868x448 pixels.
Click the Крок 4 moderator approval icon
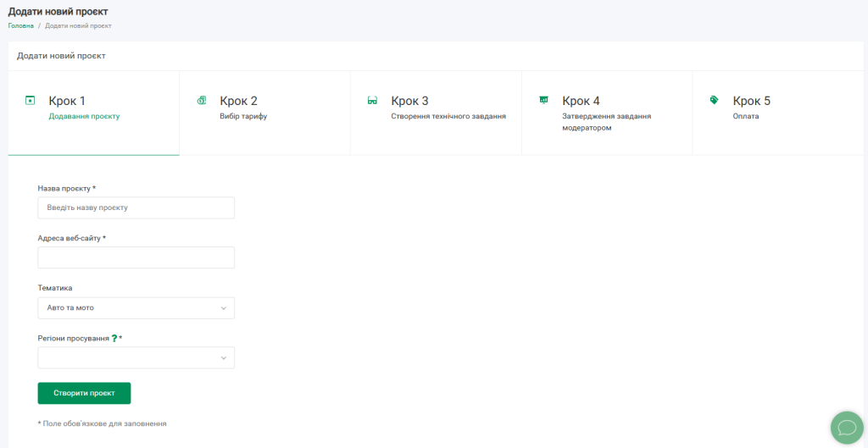tap(543, 100)
